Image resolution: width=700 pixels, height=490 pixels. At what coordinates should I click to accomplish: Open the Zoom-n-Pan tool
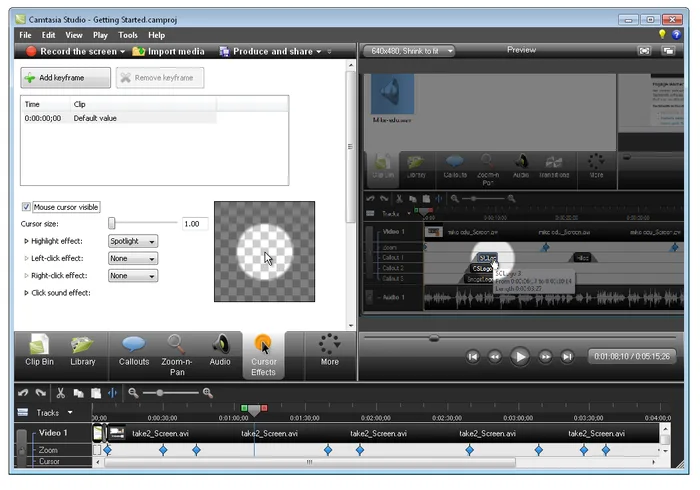click(177, 355)
